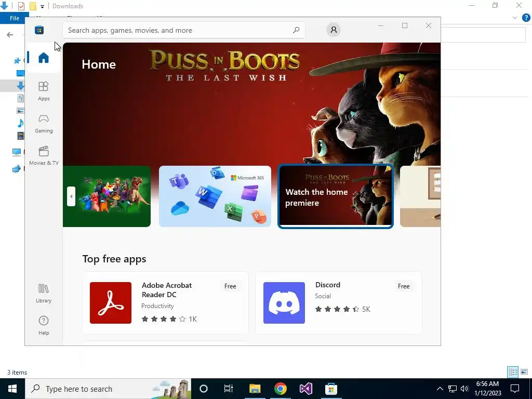Image resolution: width=532 pixels, height=399 pixels.
Task: Open Explorer help question mark icon
Action: (526, 18)
